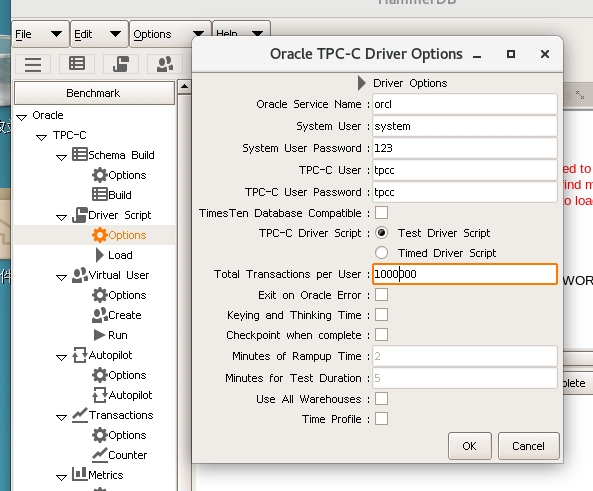Screen dimensions: 593x491
Task: Select Counter under Transactions
Action: [x=127, y=455]
